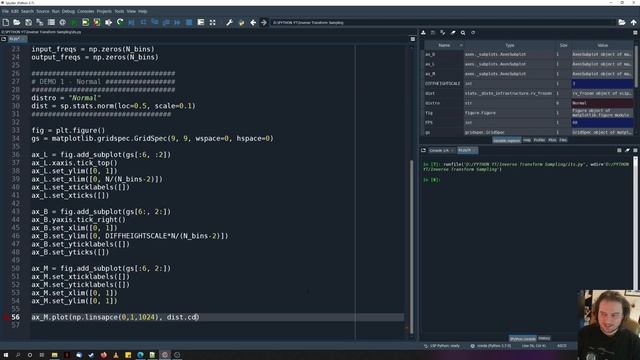Run cell and advance icon
The width and height of the screenshot is (640, 360).
click(97, 22)
